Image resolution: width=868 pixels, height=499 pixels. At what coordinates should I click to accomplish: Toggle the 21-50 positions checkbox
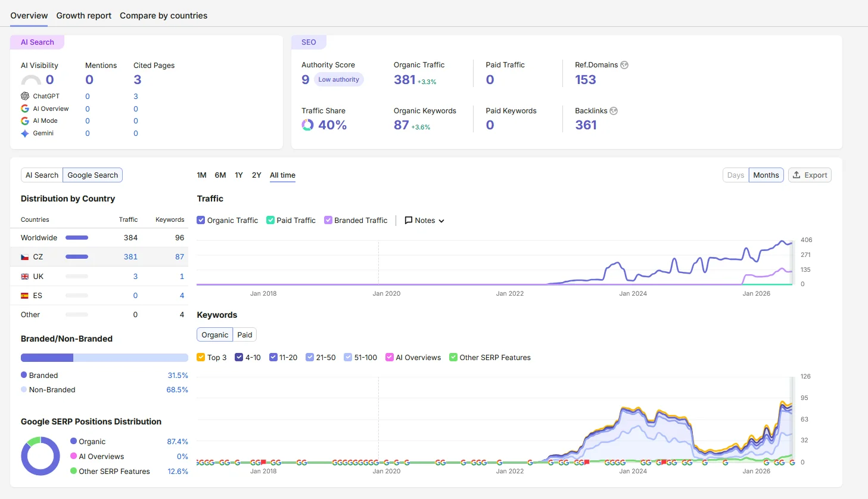(310, 357)
